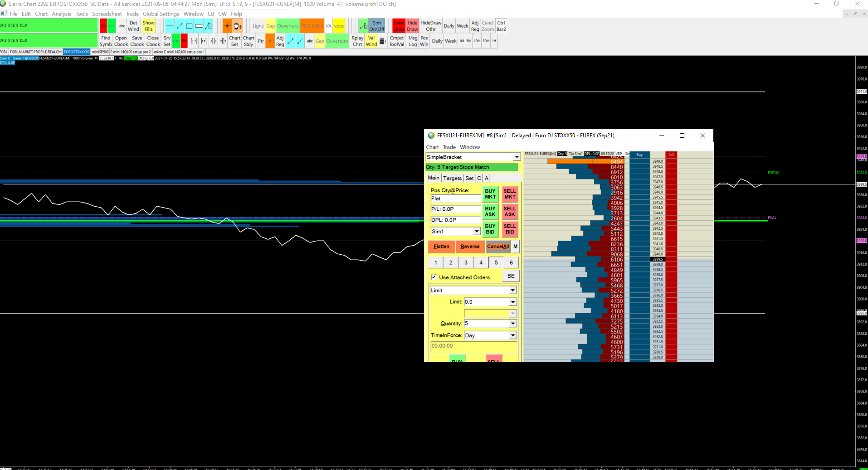Click the Flatten button
Screen dimensions: 868x470
point(441,247)
